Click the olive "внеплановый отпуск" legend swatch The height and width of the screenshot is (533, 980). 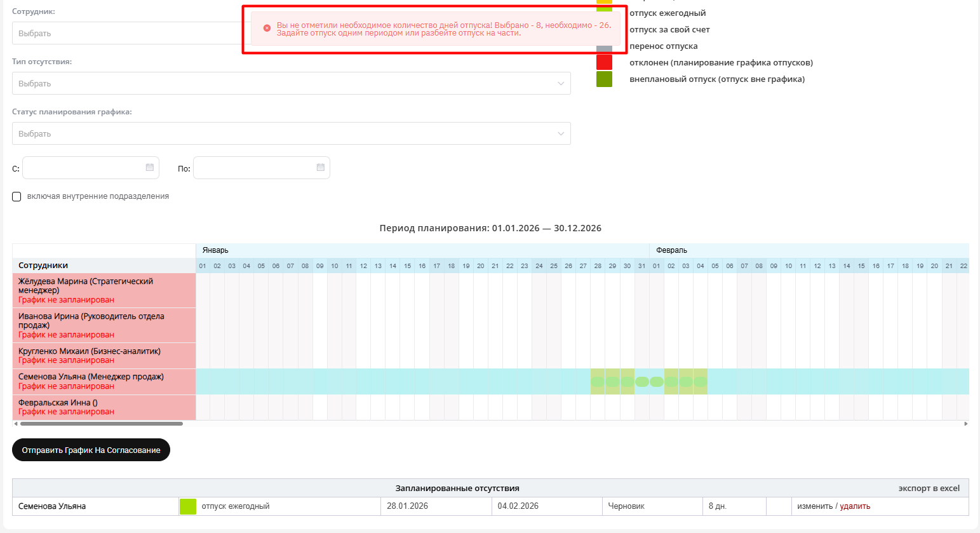604,79
